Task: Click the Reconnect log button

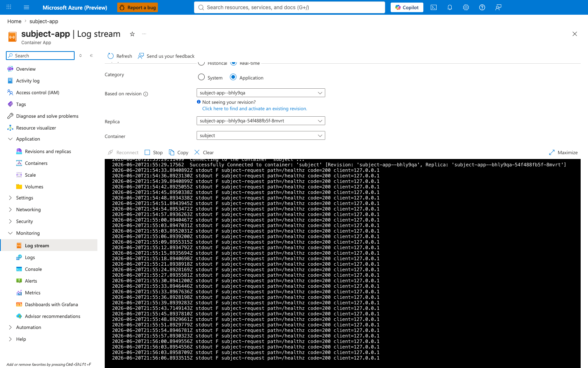Action: [123, 152]
